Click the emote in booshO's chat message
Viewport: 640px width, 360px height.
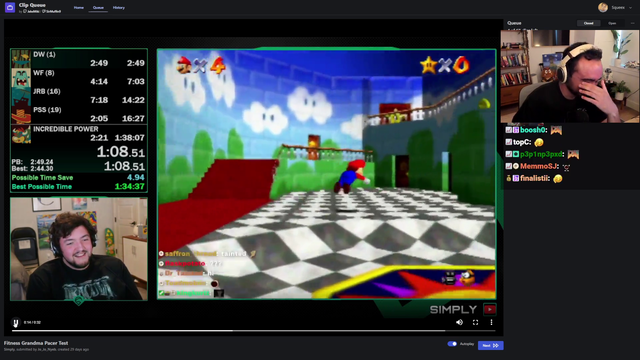556,131
